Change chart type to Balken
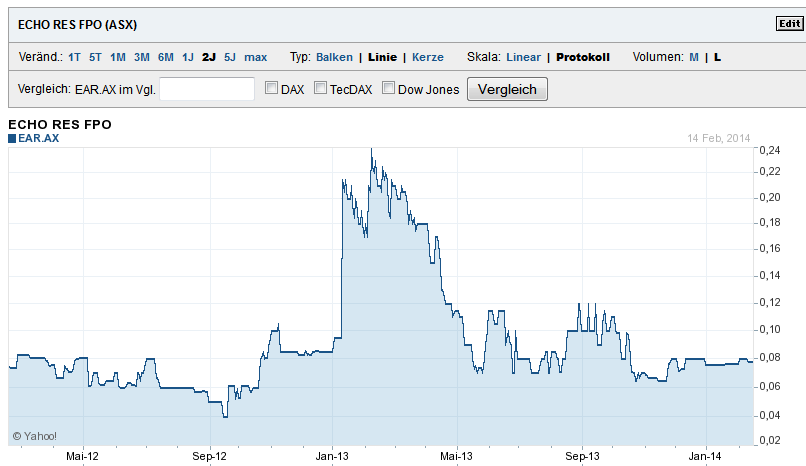This screenshot has height=466, width=806. pos(334,57)
